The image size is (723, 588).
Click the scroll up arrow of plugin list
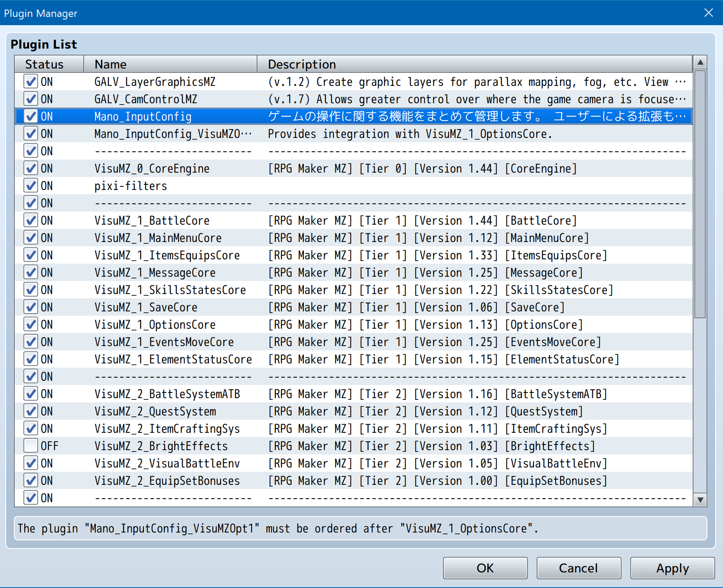(x=700, y=62)
